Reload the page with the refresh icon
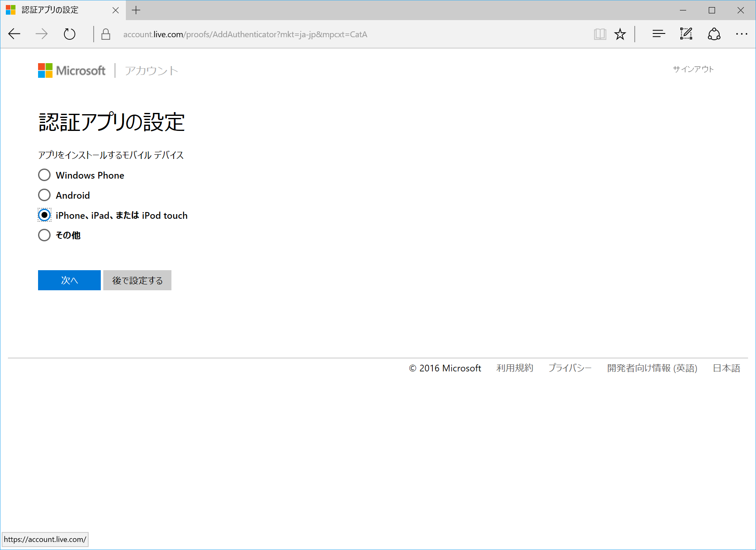 [x=69, y=34]
